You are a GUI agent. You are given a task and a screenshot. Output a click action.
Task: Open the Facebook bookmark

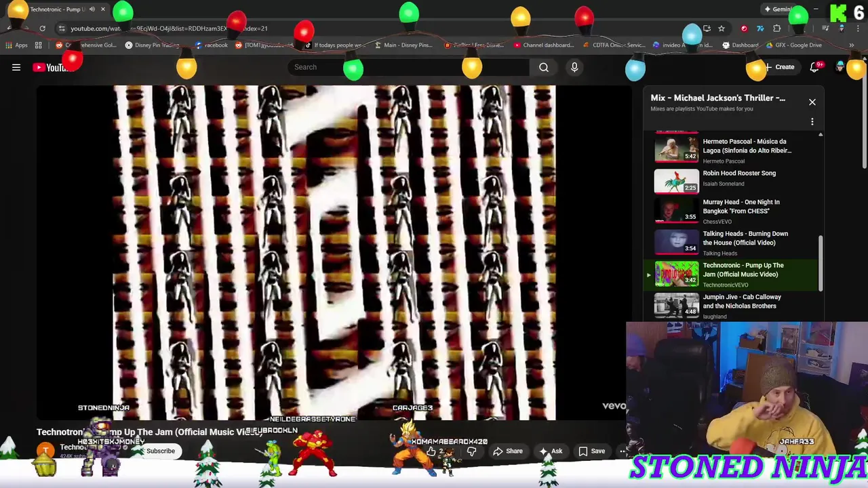[x=212, y=45]
